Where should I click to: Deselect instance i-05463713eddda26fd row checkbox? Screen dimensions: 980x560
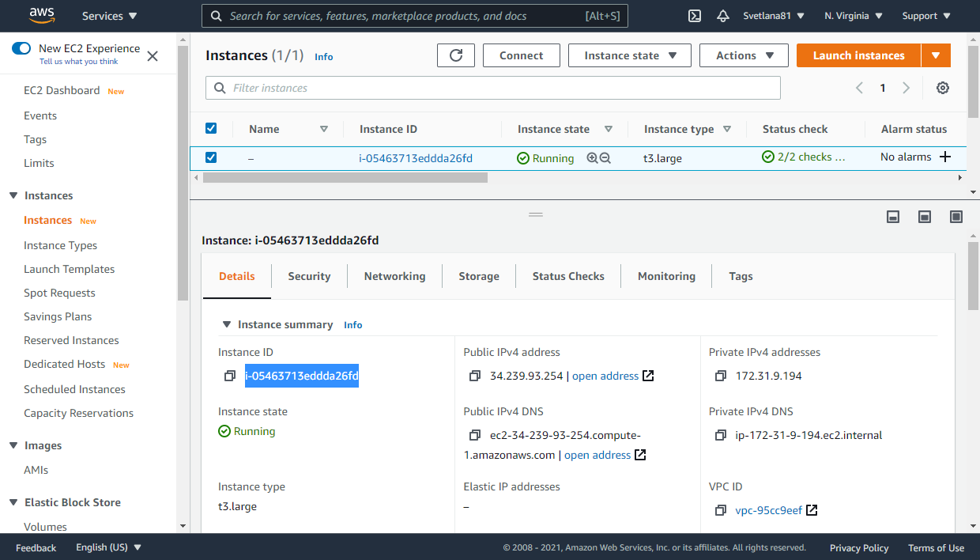coord(211,157)
